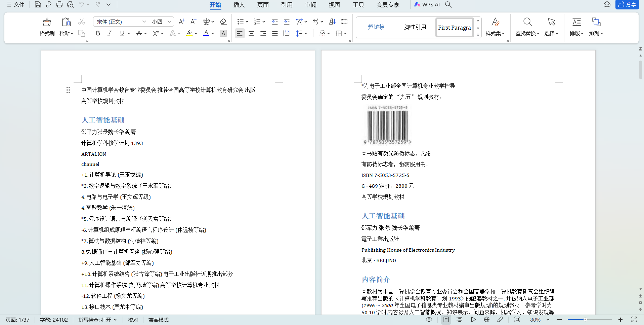
Task: Select center text alignment
Action: tap(251, 33)
